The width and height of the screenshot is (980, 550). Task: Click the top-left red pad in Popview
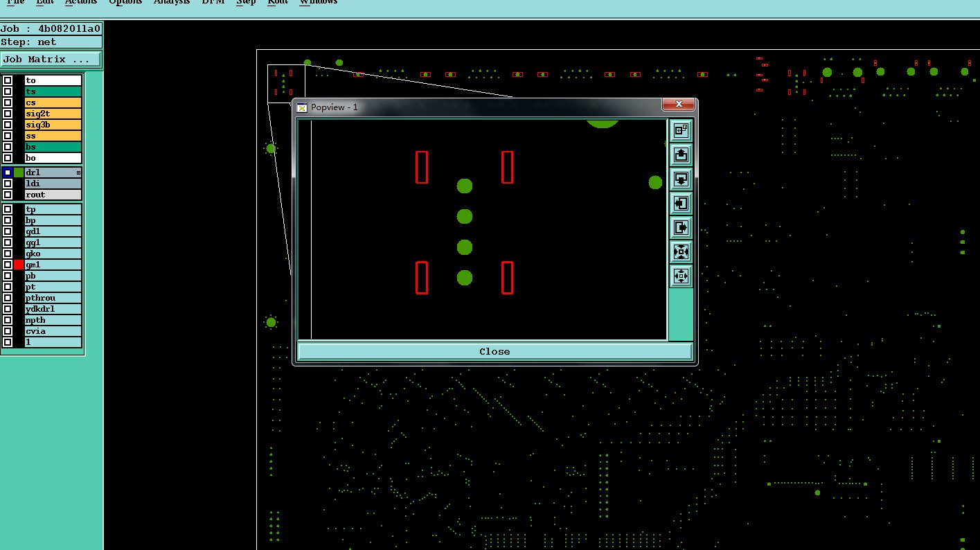pyautogui.click(x=422, y=167)
